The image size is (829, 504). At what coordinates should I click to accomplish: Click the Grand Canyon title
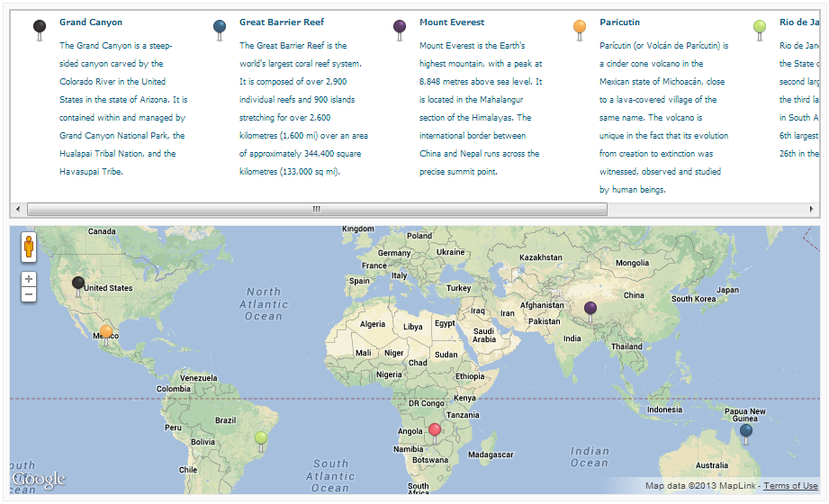[91, 22]
